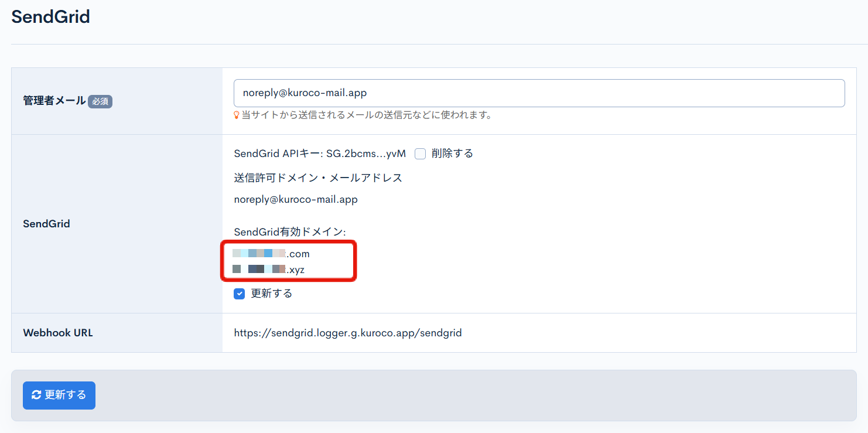868x433 pixels.
Task: Check the 削除する checkbox next to the API key
Action: tap(419, 153)
